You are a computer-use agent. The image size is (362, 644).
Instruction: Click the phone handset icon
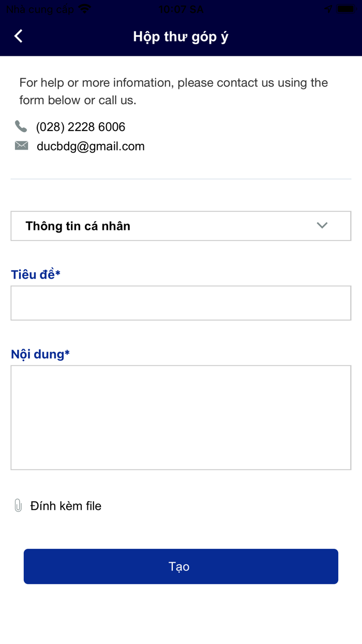coord(21,126)
